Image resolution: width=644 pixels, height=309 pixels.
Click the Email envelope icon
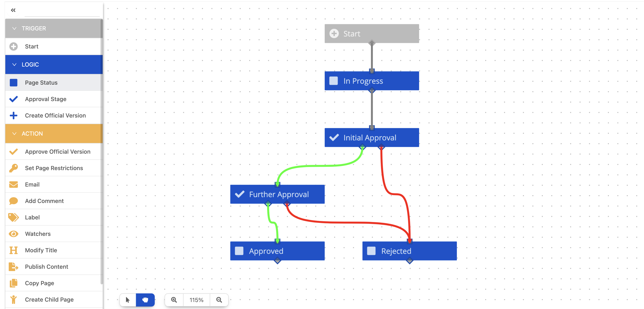click(14, 184)
